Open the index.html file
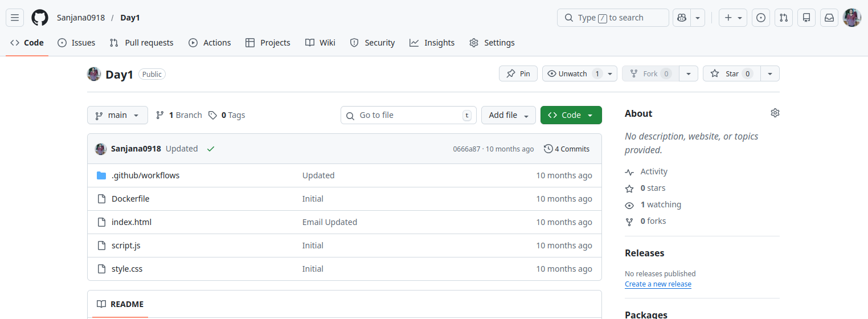This screenshot has height=319, width=868. point(132,222)
